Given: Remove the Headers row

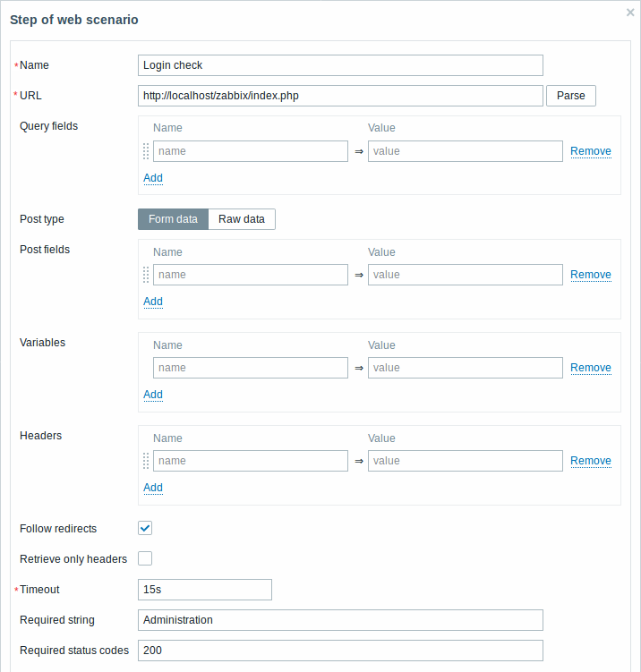Looking at the screenshot, I should 590,461.
